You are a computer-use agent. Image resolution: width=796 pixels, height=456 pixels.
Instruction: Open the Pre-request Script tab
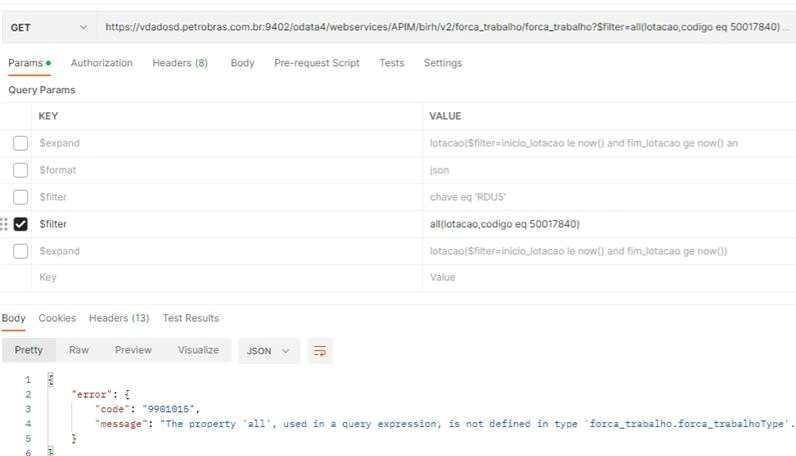pyautogui.click(x=316, y=63)
